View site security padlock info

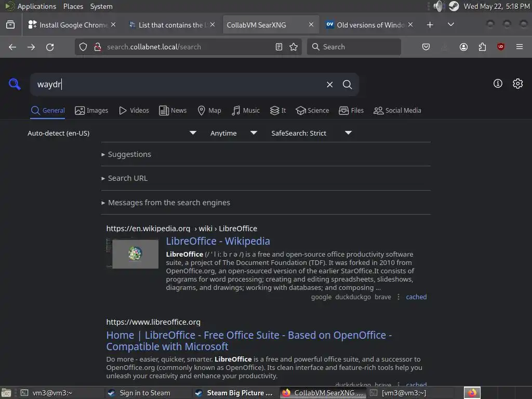98,47
